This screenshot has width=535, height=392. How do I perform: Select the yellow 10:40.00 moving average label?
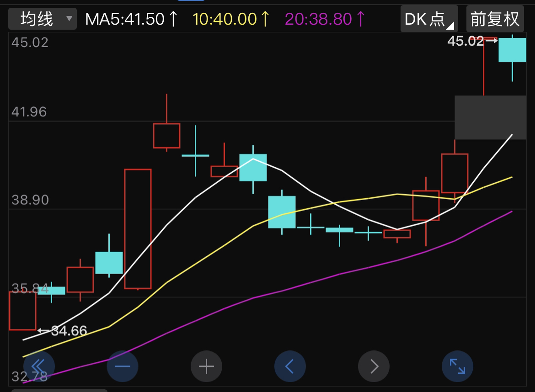point(231,19)
